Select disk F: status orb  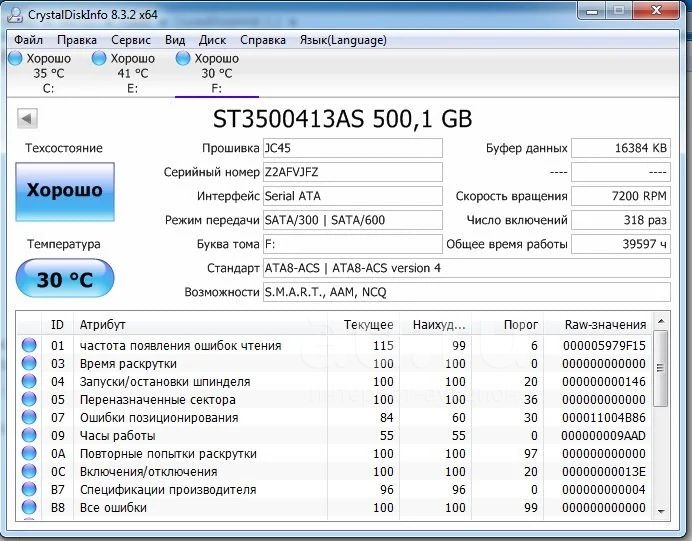(182, 58)
